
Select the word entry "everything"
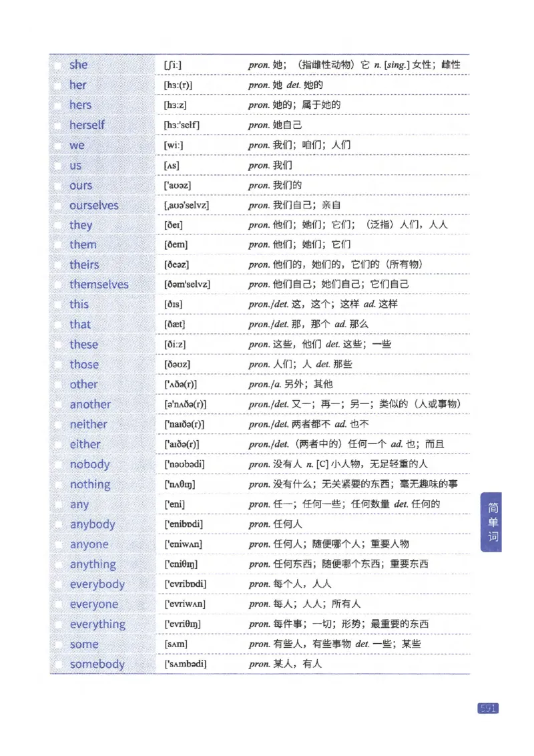tap(97, 624)
